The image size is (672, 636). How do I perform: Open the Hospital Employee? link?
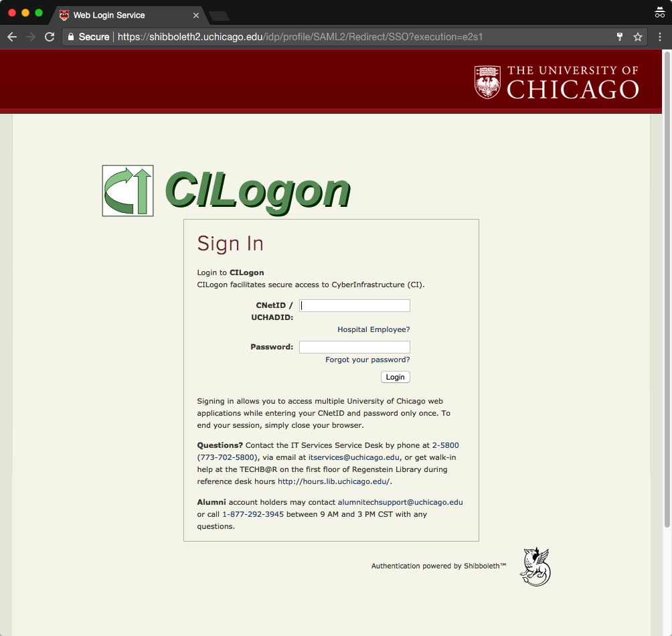point(373,329)
